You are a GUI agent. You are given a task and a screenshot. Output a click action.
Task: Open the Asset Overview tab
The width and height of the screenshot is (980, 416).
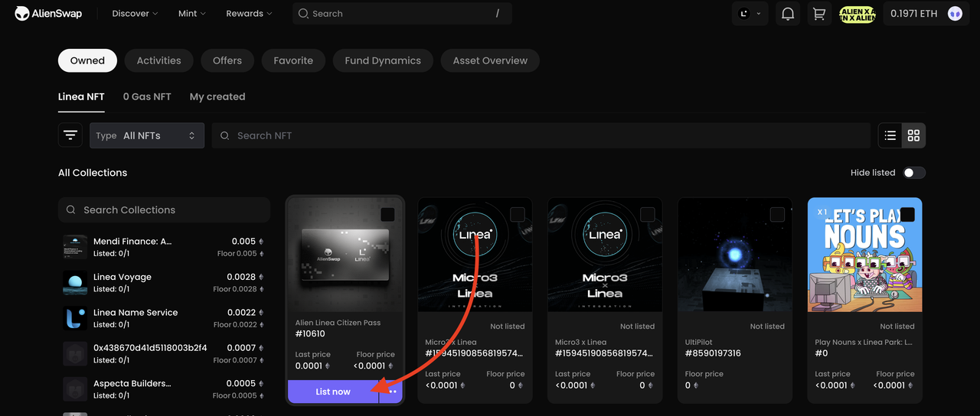coord(490,60)
